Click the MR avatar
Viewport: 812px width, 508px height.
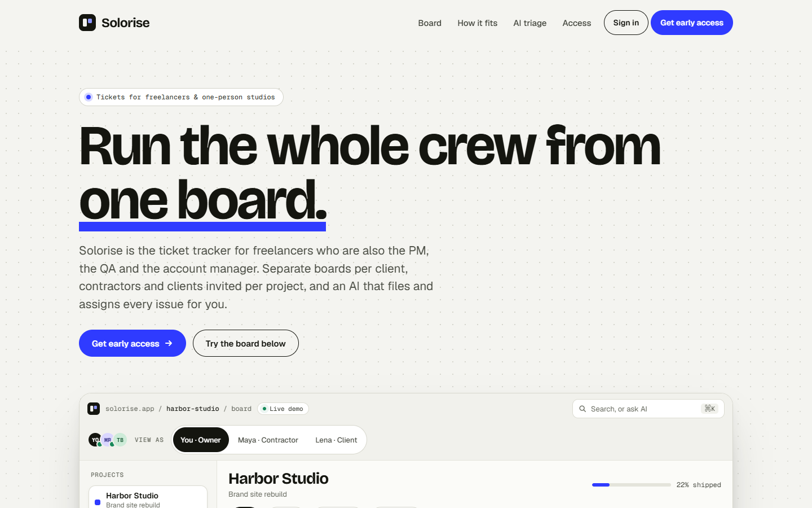click(108, 440)
